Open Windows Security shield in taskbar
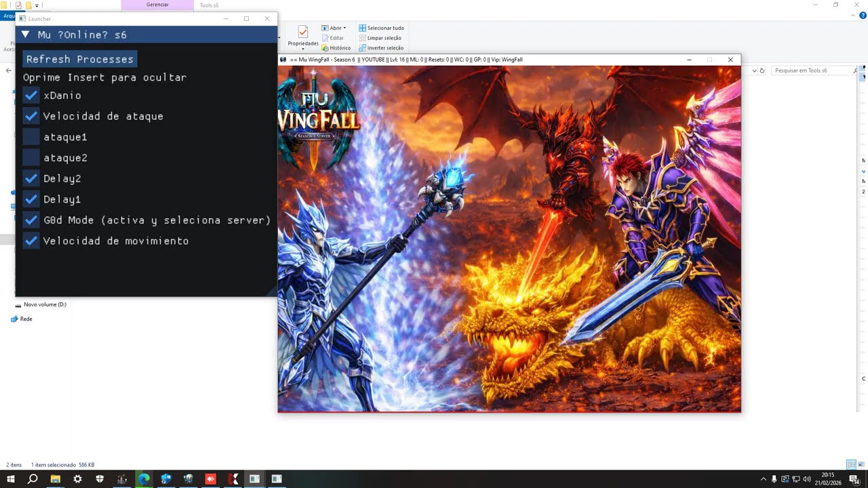Viewport: 868px width, 488px height. point(100,479)
